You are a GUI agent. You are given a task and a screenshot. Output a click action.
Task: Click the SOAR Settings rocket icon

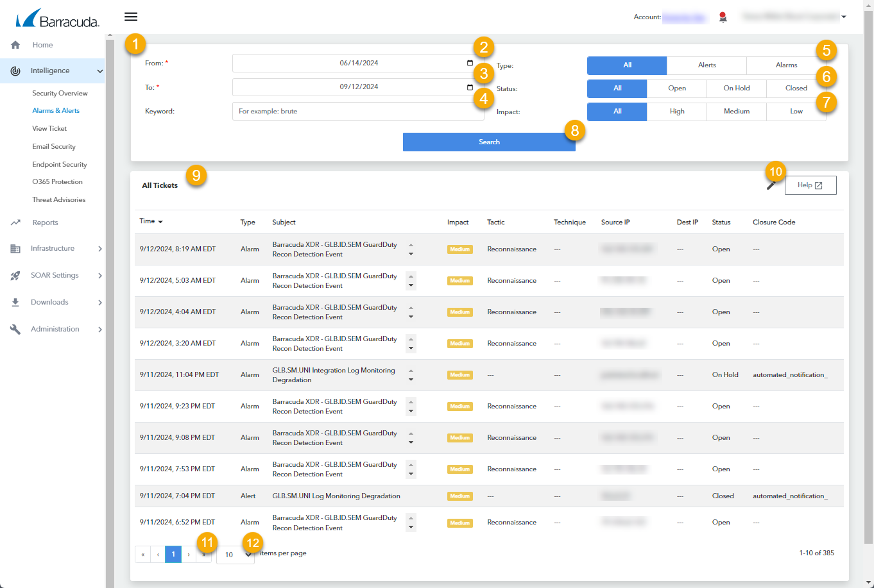(x=15, y=276)
